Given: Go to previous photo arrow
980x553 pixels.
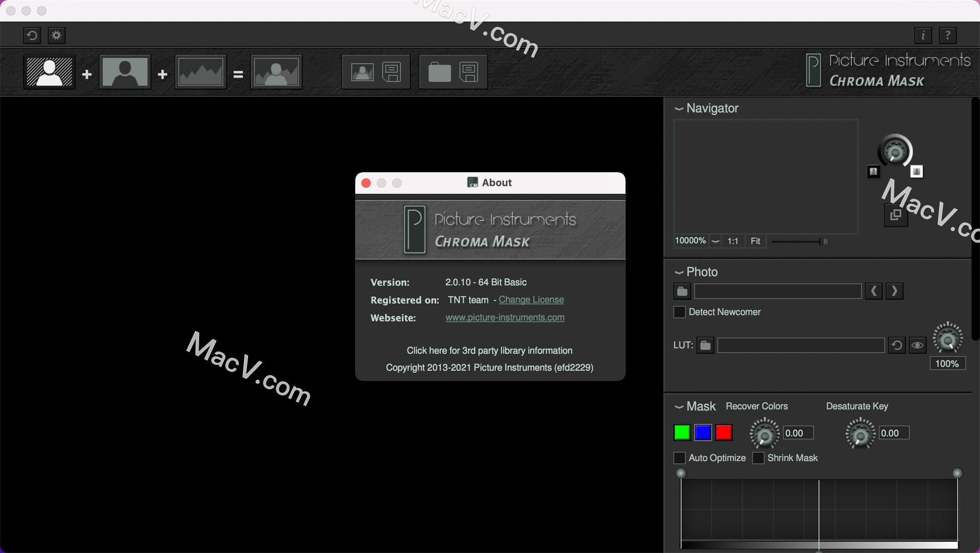Looking at the screenshot, I should 874,291.
